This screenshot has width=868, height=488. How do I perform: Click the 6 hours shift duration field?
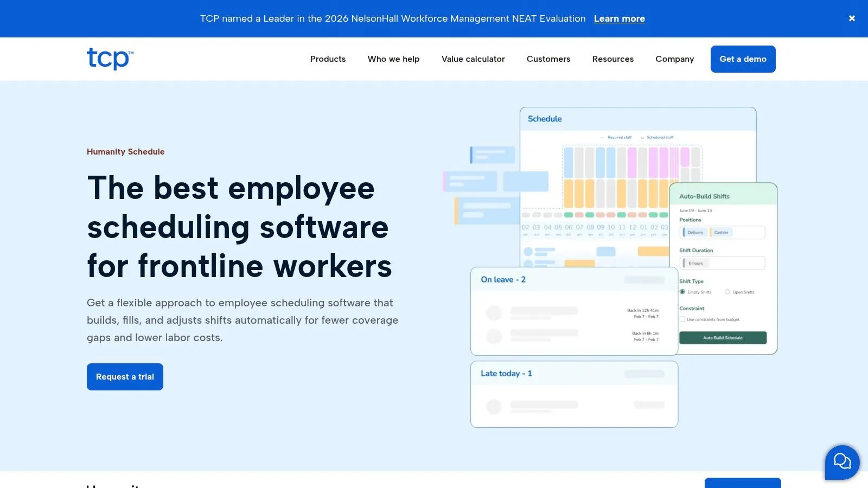point(723,263)
